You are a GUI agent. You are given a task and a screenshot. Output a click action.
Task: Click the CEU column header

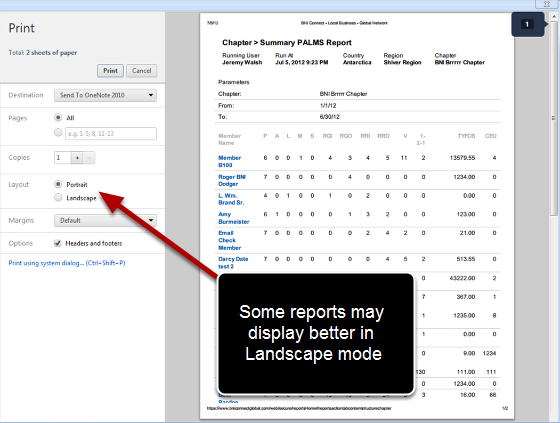coord(490,136)
